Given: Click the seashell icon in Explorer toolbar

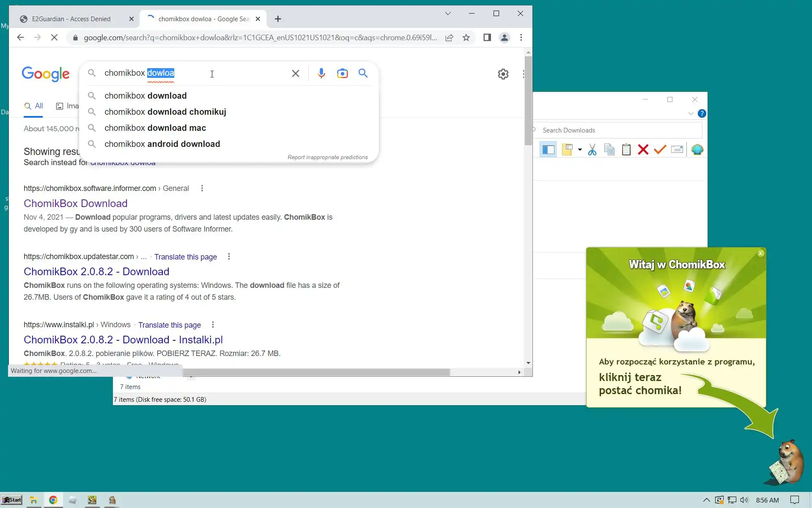Looking at the screenshot, I should pos(697,150).
